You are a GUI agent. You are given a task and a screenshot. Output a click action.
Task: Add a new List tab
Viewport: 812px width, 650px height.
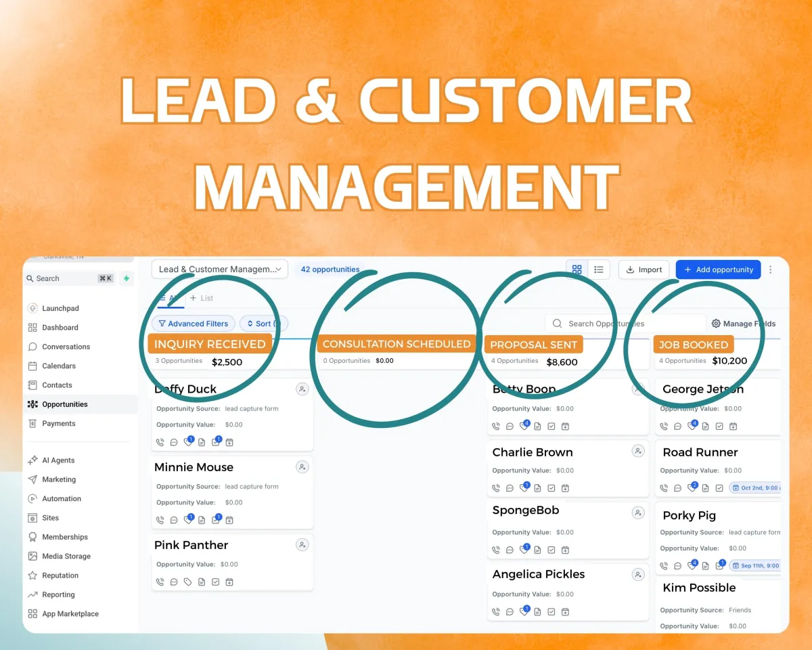pyautogui.click(x=202, y=298)
